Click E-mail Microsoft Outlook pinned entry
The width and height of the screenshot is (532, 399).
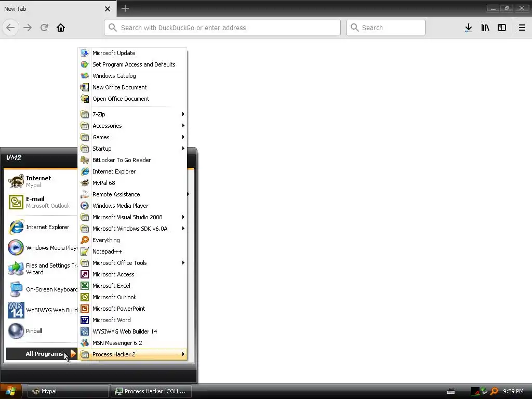pos(42,202)
